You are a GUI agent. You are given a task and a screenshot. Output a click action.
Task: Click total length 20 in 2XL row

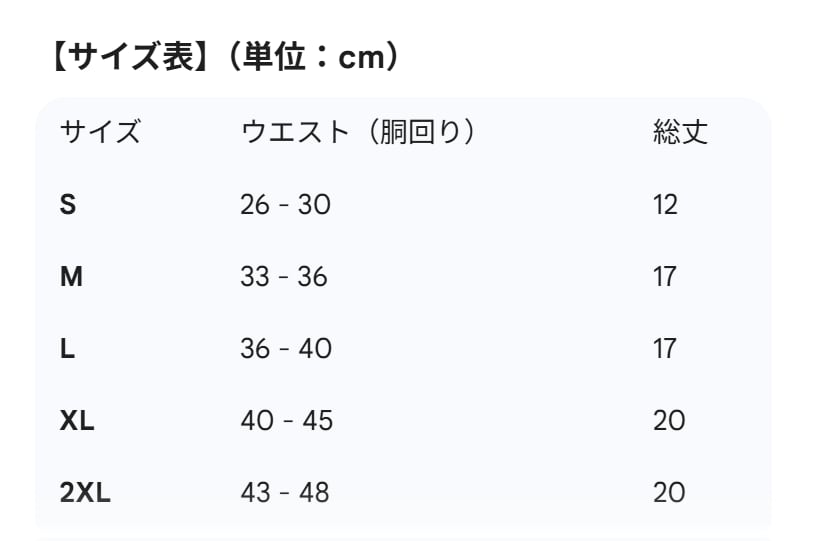click(669, 493)
